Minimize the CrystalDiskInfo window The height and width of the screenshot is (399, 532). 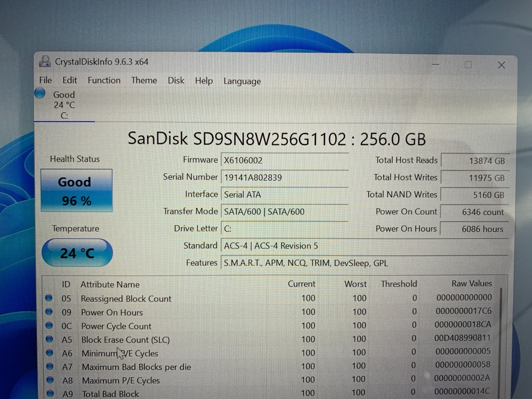coord(436,64)
